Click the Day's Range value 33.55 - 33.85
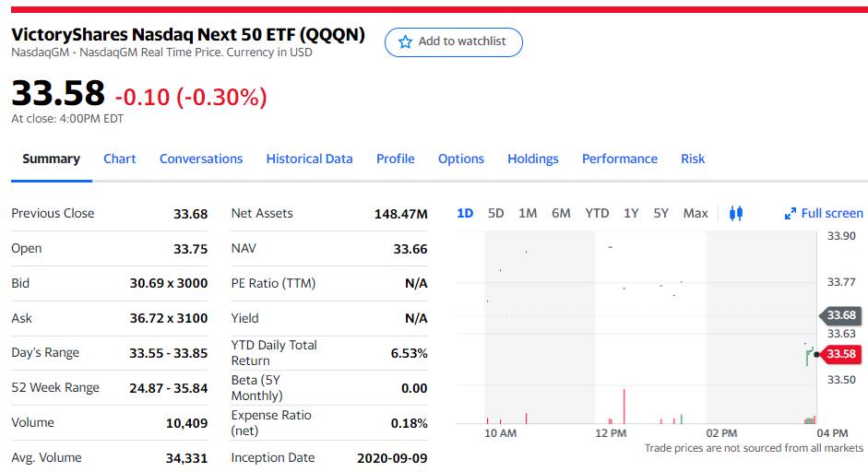This screenshot has height=472, width=868. (169, 353)
